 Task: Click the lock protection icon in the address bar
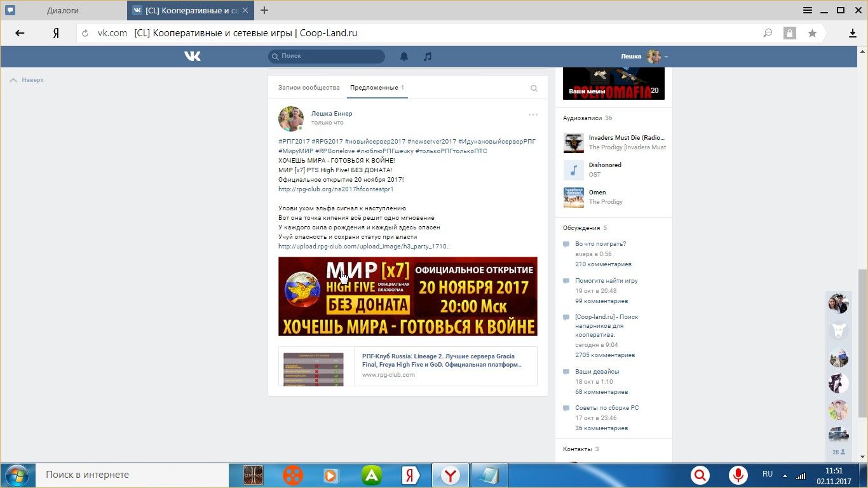coord(789,33)
